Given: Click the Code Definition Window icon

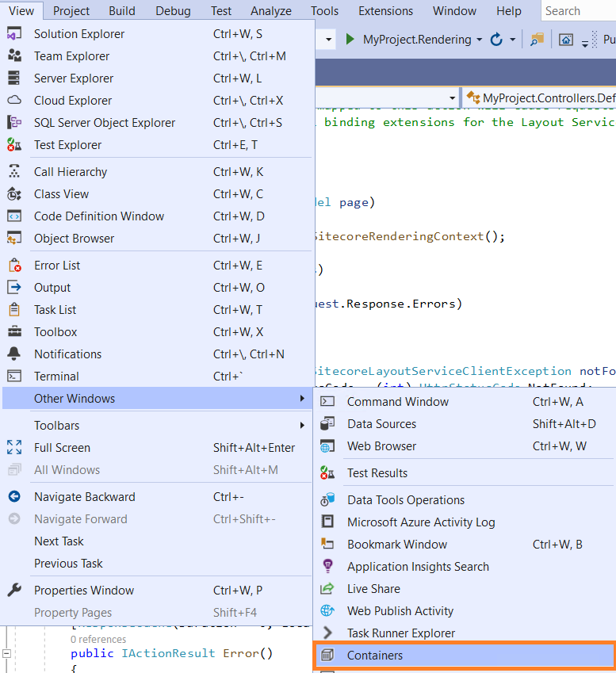Looking at the screenshot, I should pos(14,216).
